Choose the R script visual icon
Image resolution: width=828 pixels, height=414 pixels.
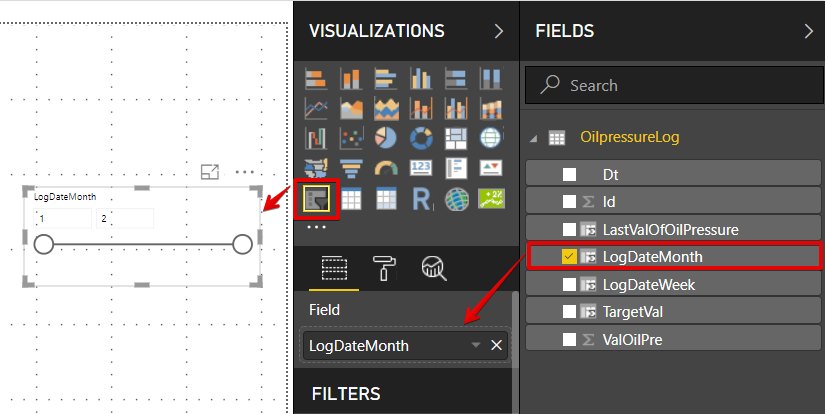(421, 199)
